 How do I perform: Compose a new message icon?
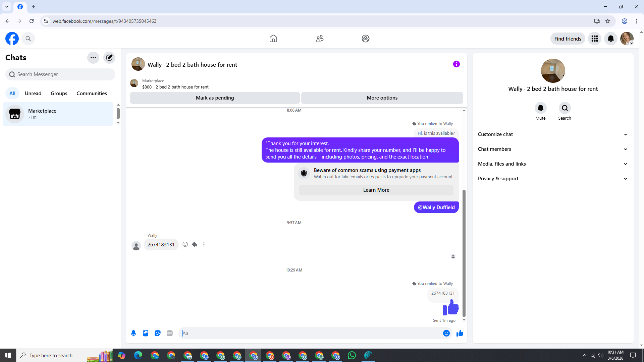pos(109,58)
